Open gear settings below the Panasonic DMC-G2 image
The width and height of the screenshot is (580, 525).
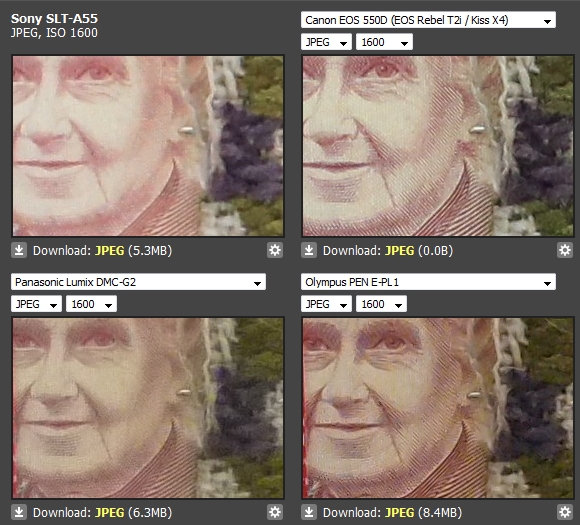tap(275, 512)
